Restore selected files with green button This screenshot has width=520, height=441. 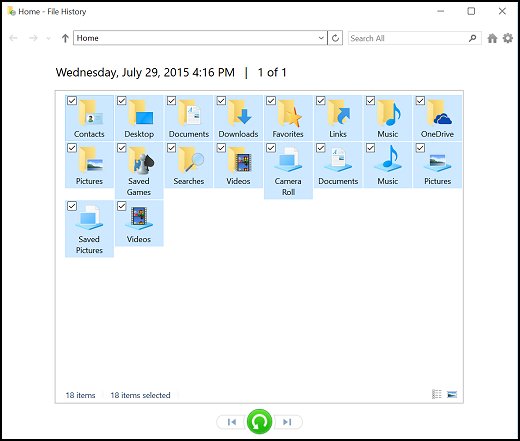[259, 422]
